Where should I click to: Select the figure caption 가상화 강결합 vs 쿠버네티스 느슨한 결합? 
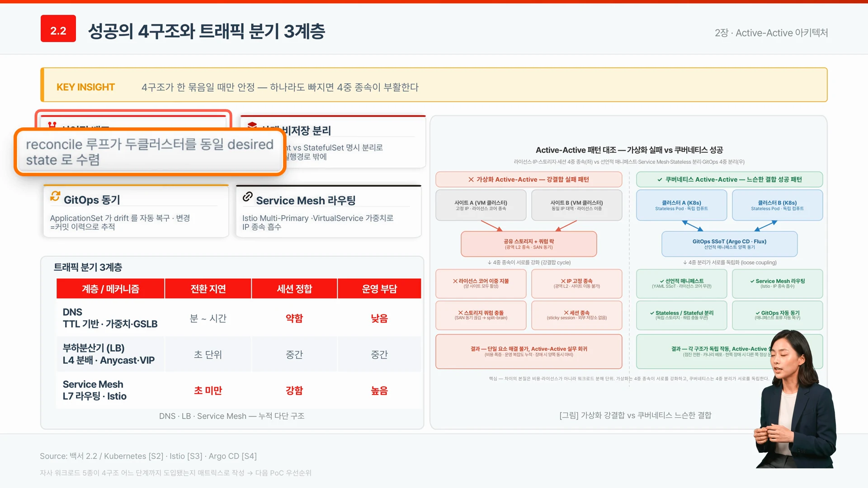coord(635,415)
